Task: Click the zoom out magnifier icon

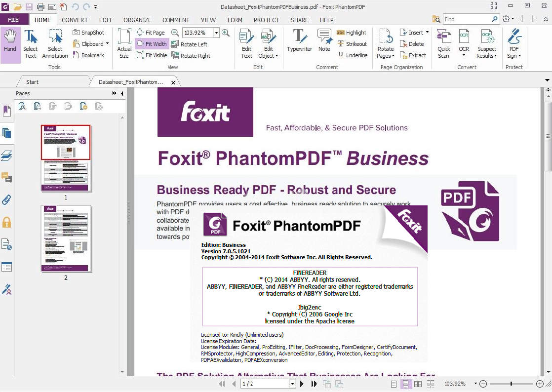Action: [175, 33]
